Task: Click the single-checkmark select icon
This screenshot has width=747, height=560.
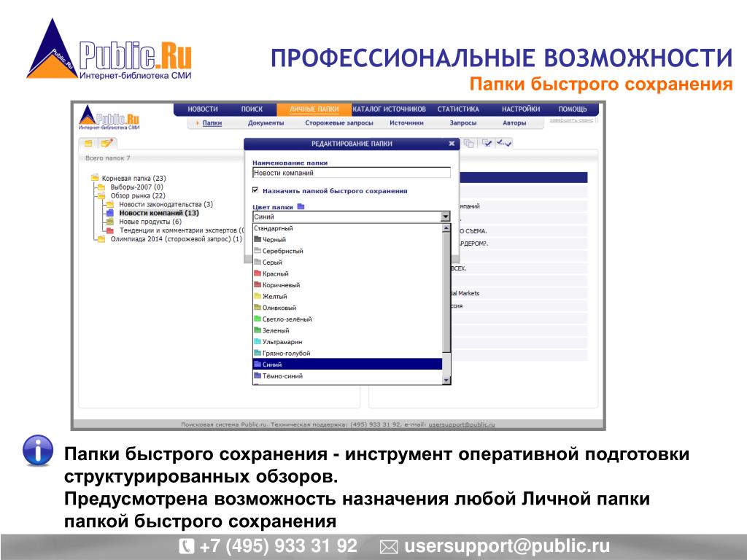Action: (x=487, y=143)
